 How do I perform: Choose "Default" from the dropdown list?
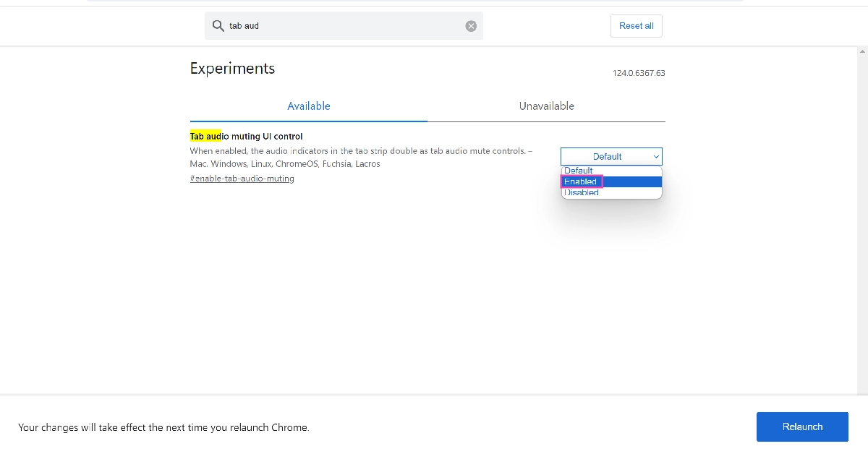pyautogui.click(x=577, y=171)
